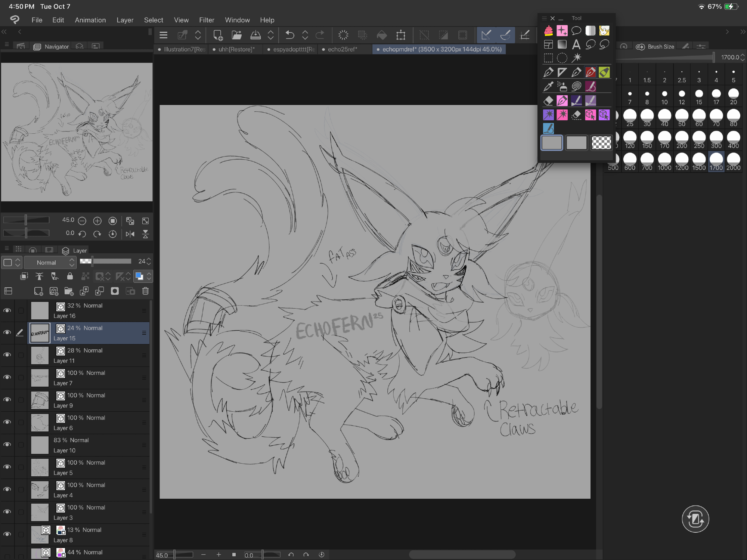747x560 pixels.
Task: Click the Open file folder icon
Action: (236, 35)
